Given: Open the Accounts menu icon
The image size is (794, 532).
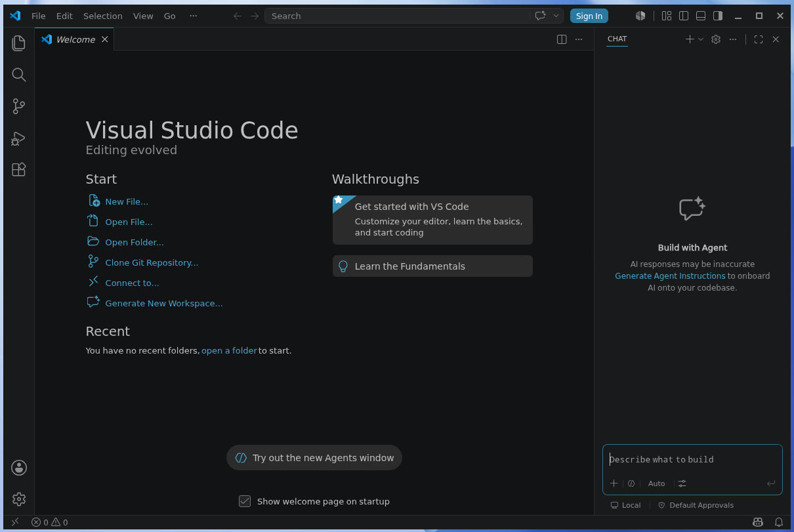Looking at the screenshot, I should (x=19, y=468).
